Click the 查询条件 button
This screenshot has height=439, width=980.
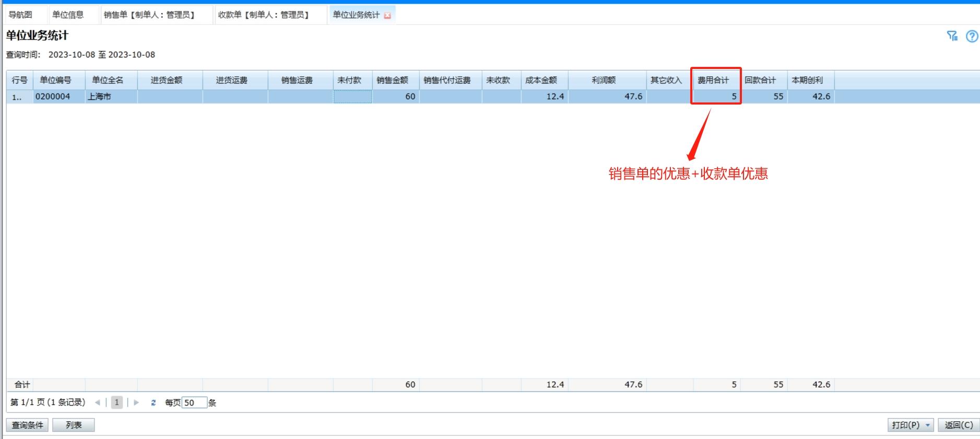(28, 425)
